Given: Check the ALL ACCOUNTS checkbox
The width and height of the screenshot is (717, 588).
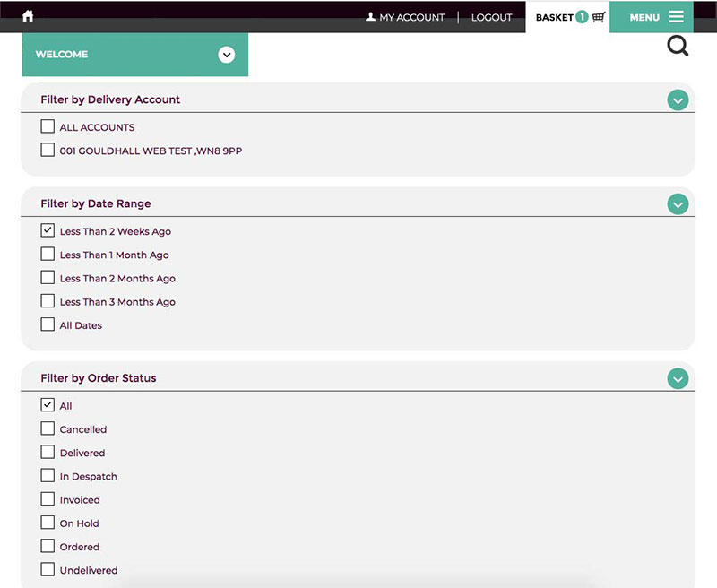Looking at the screenshot, I should (48, 127).
